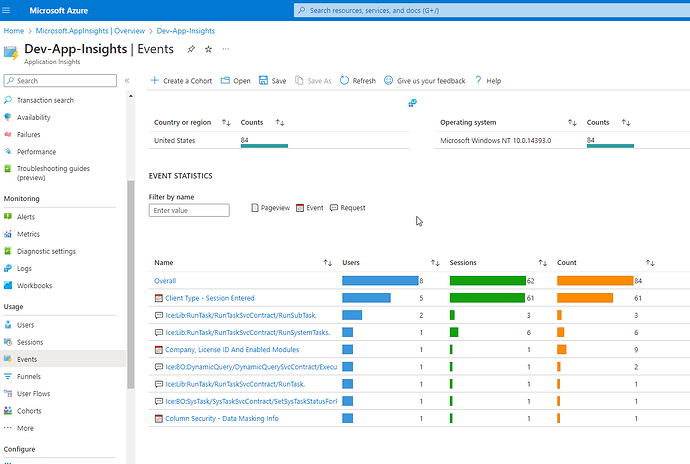Sort event table by Users
690x464 pixels.
point(435,263)
